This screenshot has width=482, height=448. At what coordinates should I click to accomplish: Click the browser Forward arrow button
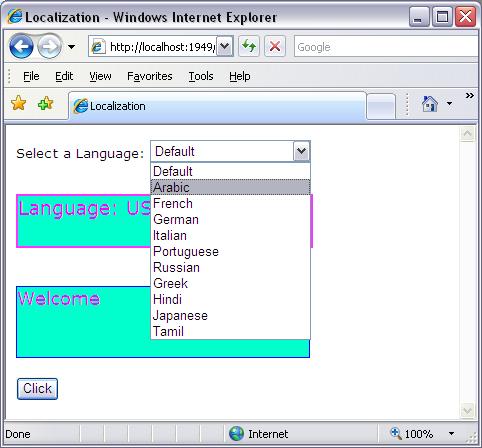point(49,46)
